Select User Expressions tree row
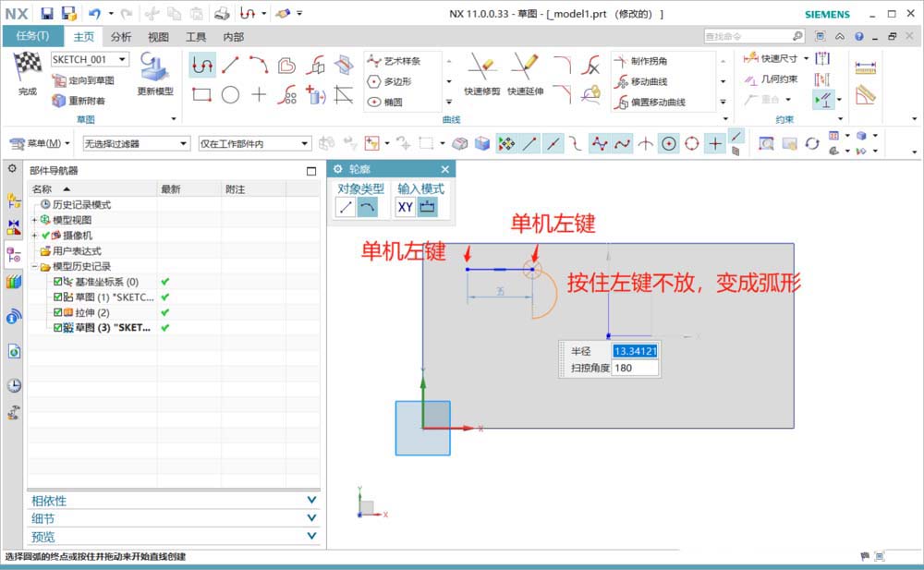924x570 pixels. point(71,250)
